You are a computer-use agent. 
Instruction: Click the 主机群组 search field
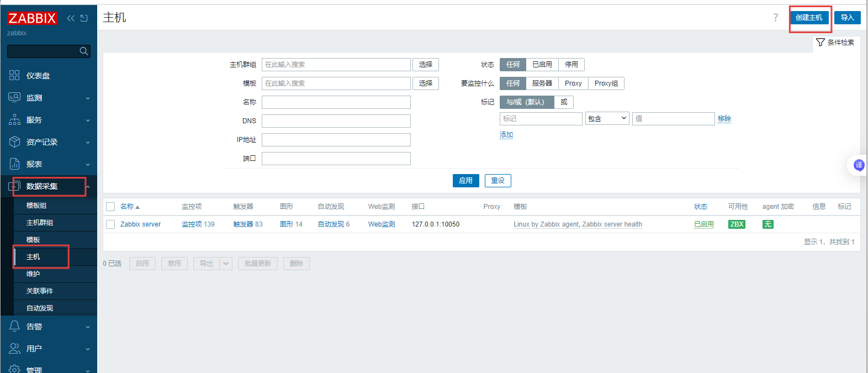tap(336, 65)
